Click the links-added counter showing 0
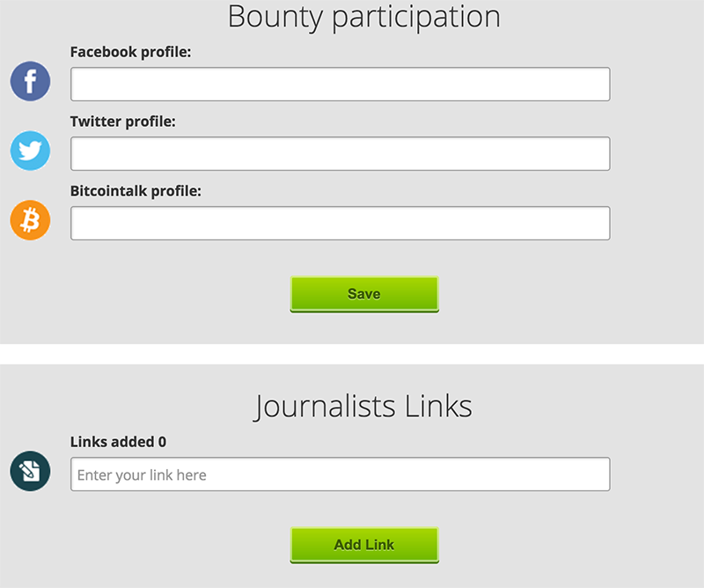 pos(162,442)
